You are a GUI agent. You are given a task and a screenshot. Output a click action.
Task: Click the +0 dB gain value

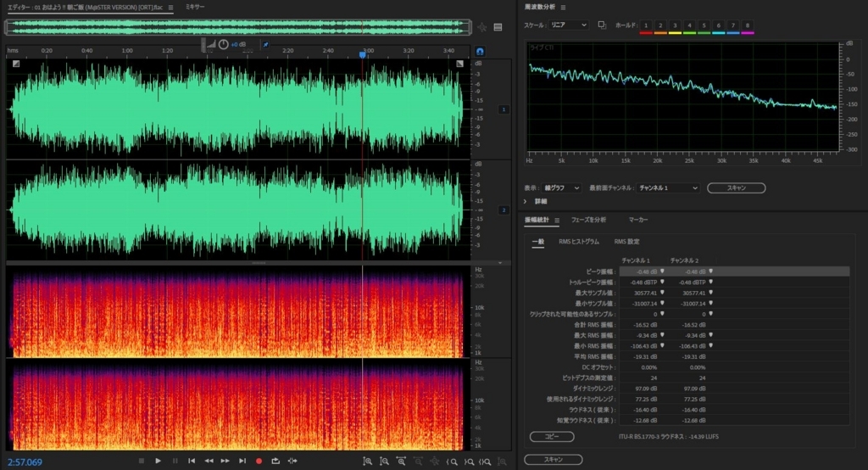coord(238,44)
